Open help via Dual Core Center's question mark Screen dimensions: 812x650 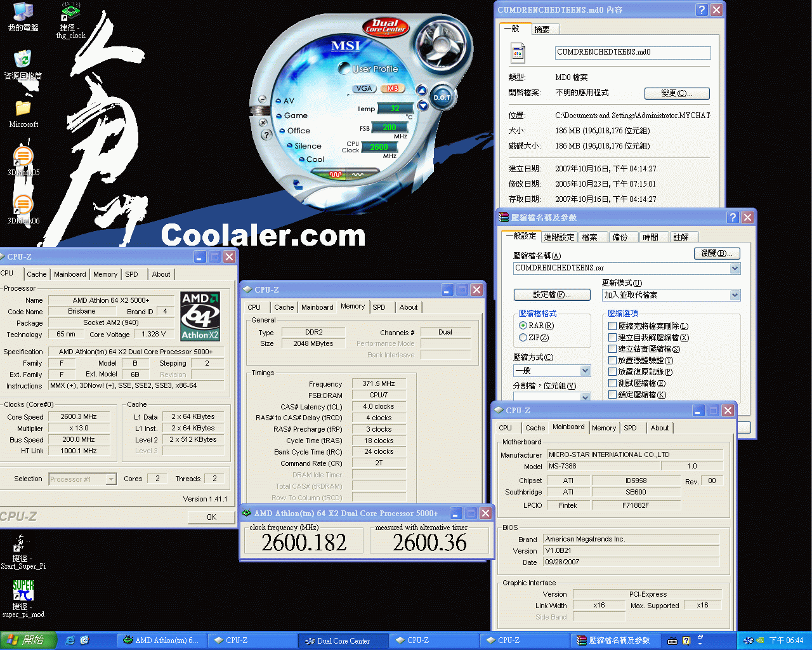tap(267, 135)
